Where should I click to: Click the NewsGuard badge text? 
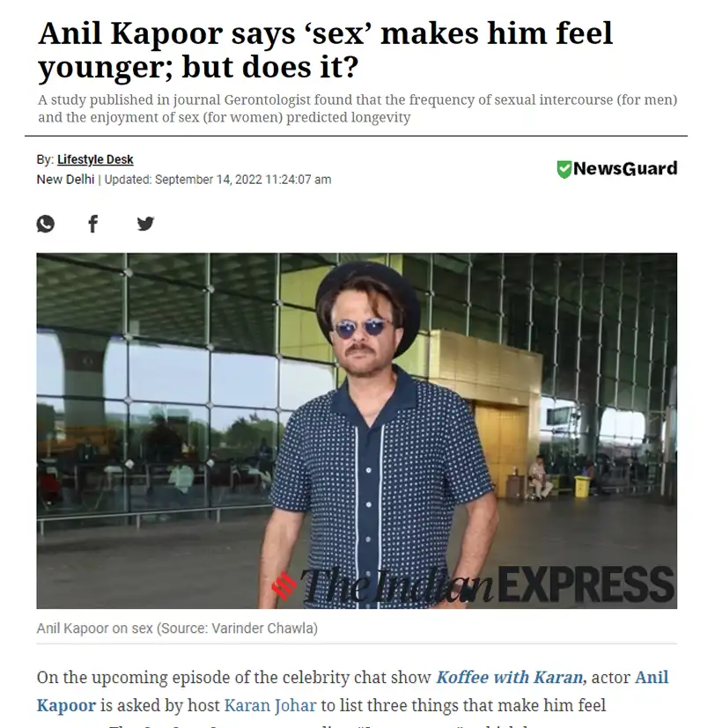tap(625, 168)
